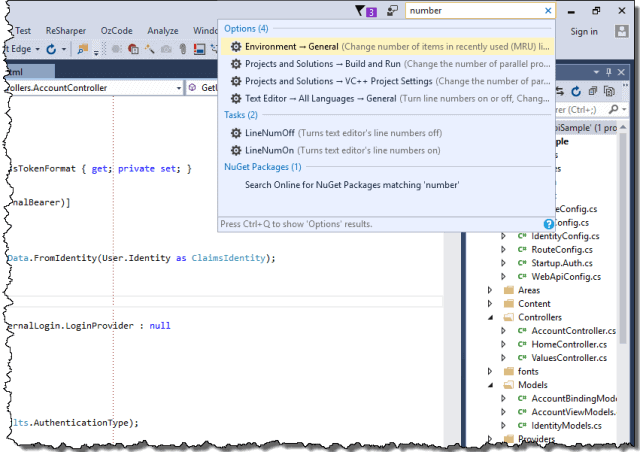Open the OzCode menu
Screen dimensions: 640x452
click(117, 31)
